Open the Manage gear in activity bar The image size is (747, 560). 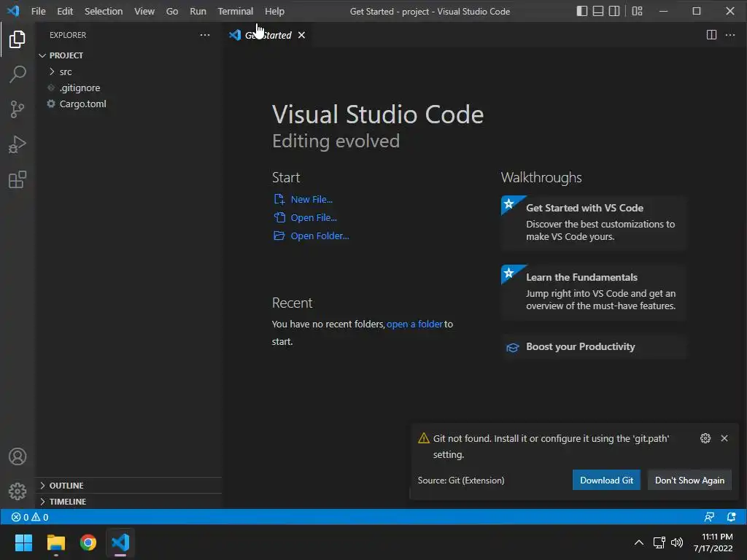(x=18, y=491)
